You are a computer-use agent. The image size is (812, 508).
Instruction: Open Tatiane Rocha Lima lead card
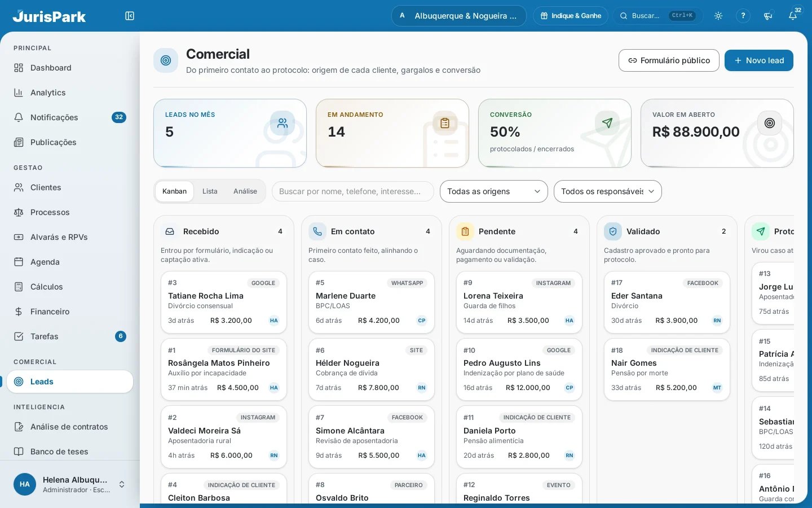[224, 303]
